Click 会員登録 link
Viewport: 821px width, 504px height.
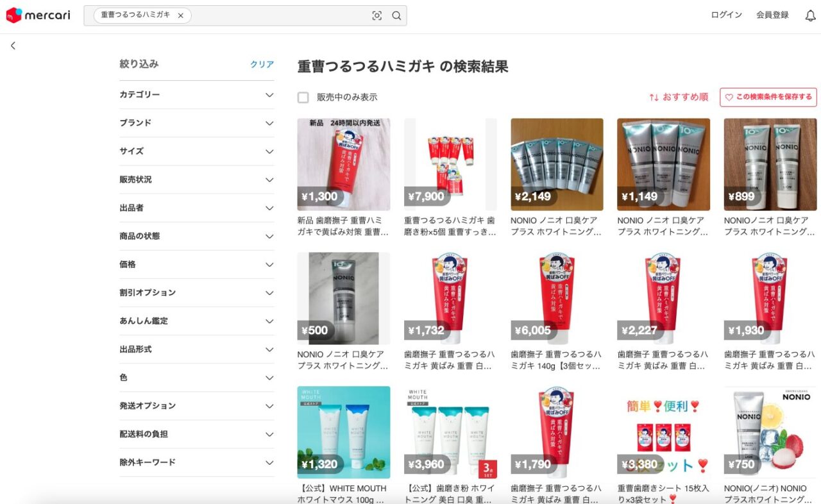(x=772, y=15)
